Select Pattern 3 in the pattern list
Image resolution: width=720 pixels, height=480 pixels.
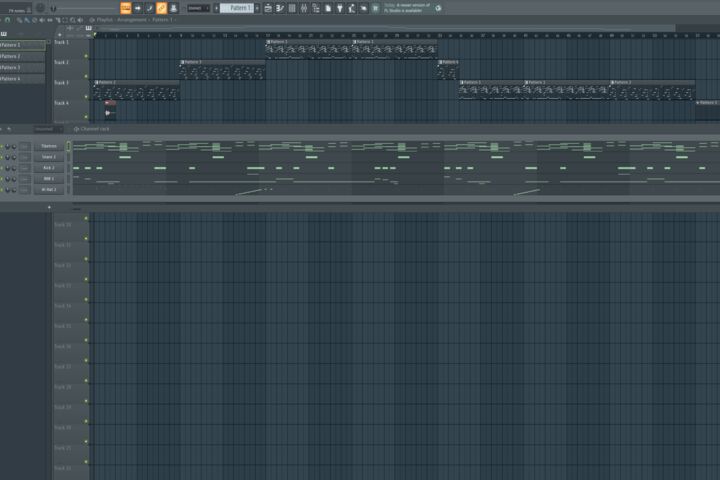pos(22,68)
